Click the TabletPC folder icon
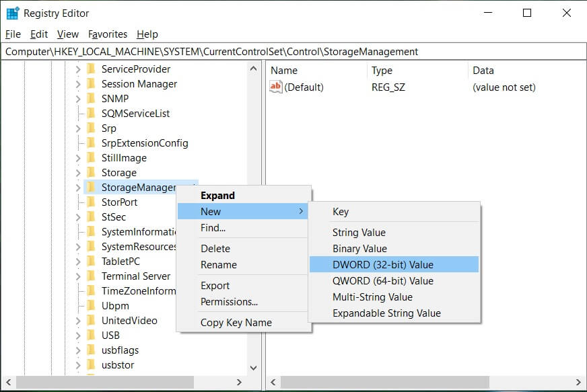587x392 pixels. click(x=91, y=262)
